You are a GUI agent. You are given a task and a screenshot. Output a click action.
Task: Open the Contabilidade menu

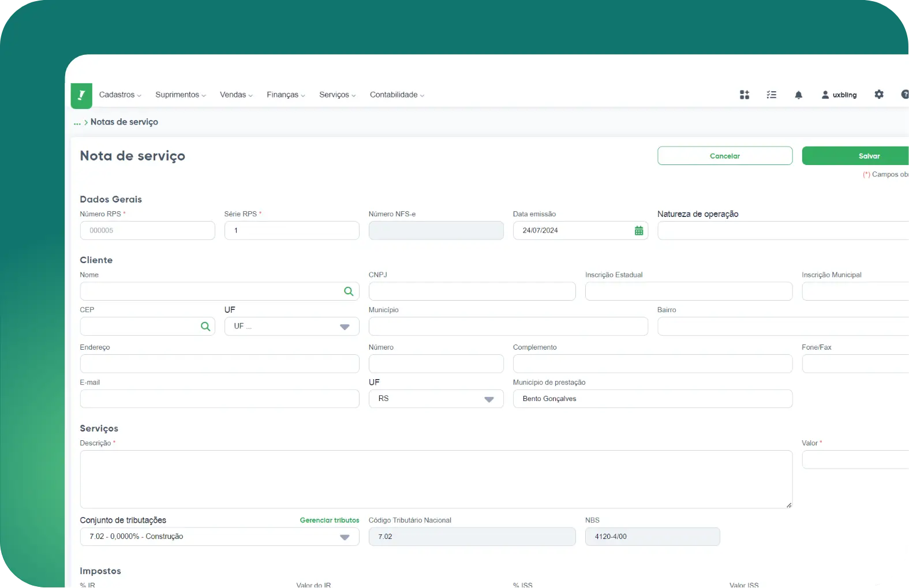[x=397, y=95]
